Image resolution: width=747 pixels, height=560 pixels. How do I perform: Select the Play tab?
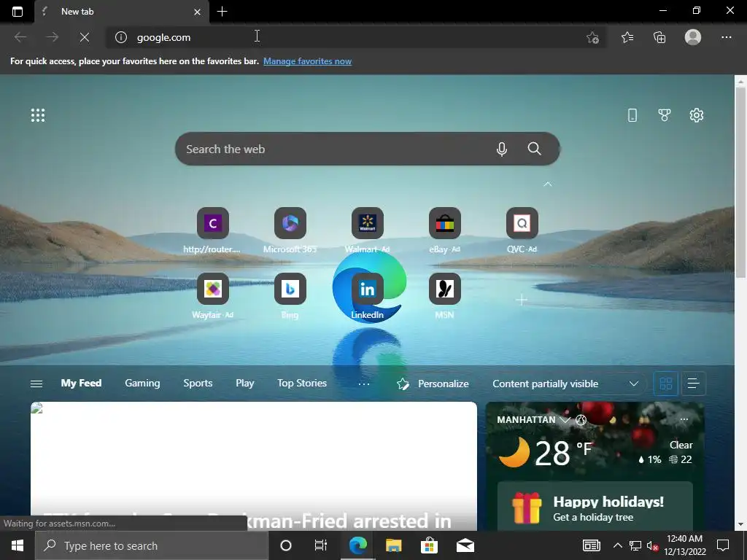(245, 383)
